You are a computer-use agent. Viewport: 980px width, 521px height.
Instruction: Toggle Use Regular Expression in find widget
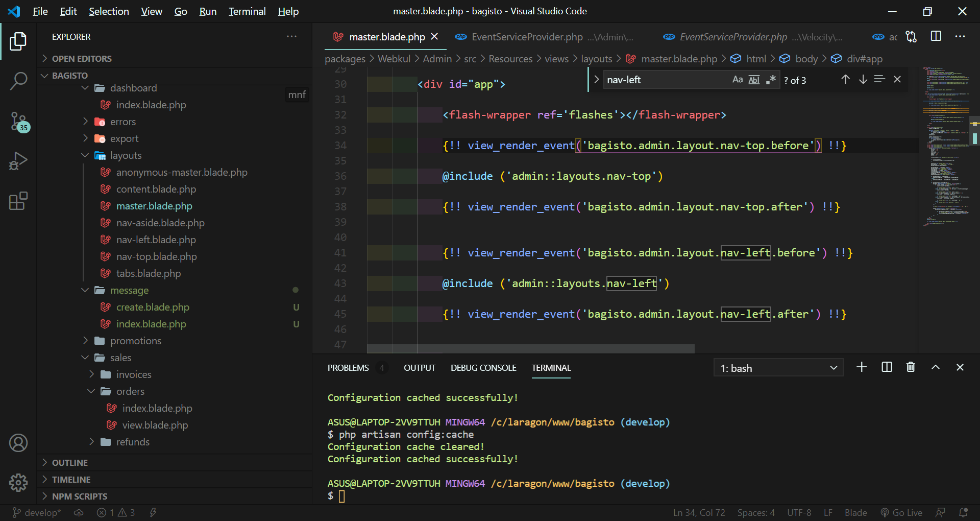pyautogui.click(x=771, y=80)
